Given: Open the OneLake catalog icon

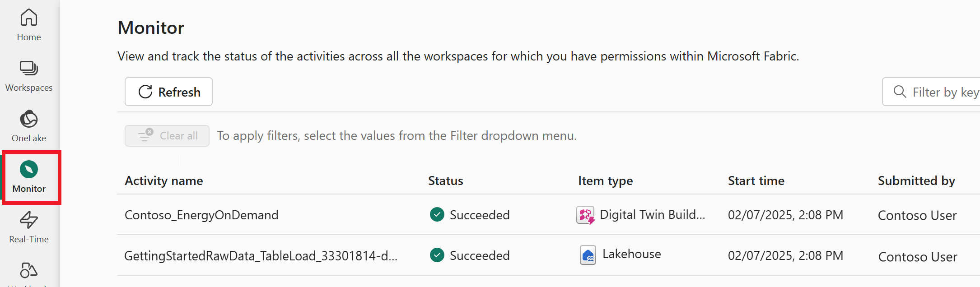Looking at the screenshot, I should pyautogui.click(x=29, y=119).
